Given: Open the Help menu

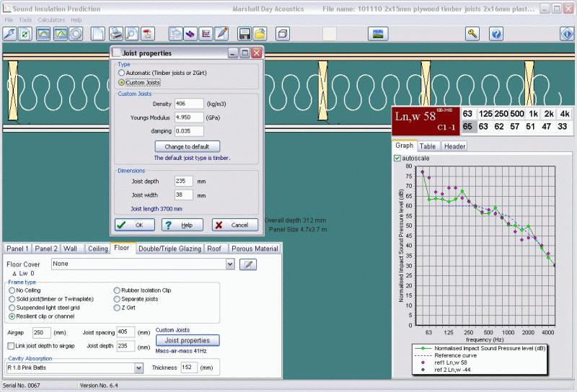Looking at the screenshot, I should tap(76, 20).
